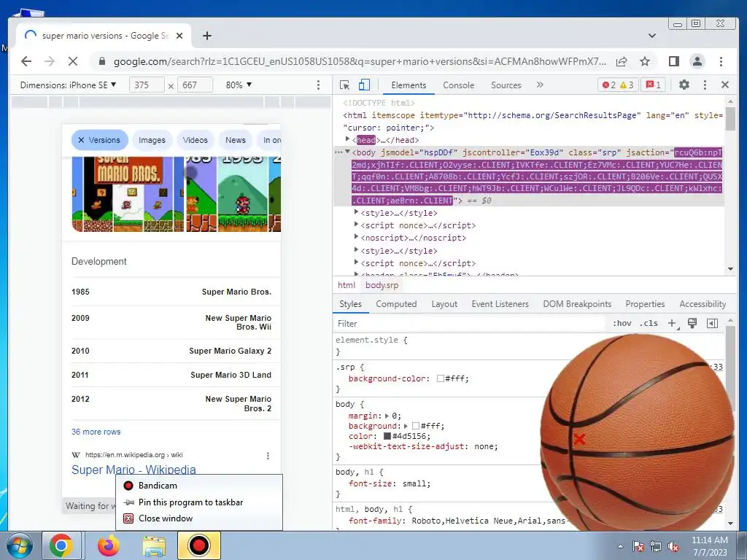Open the Accessibility tab
The image size is (747, 560).
[703, 304]
